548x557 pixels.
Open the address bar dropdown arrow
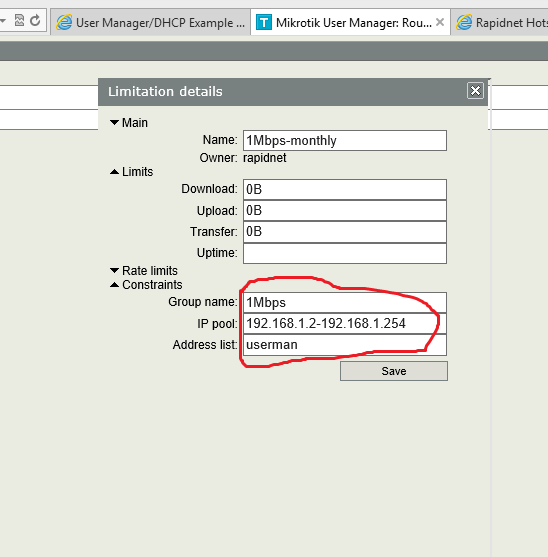tap(3, 21)
